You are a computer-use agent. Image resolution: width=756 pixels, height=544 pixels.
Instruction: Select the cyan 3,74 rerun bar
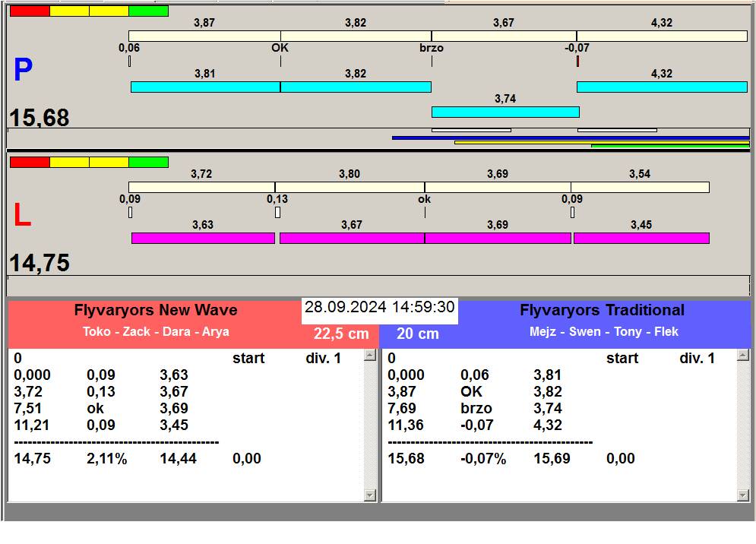505,112
